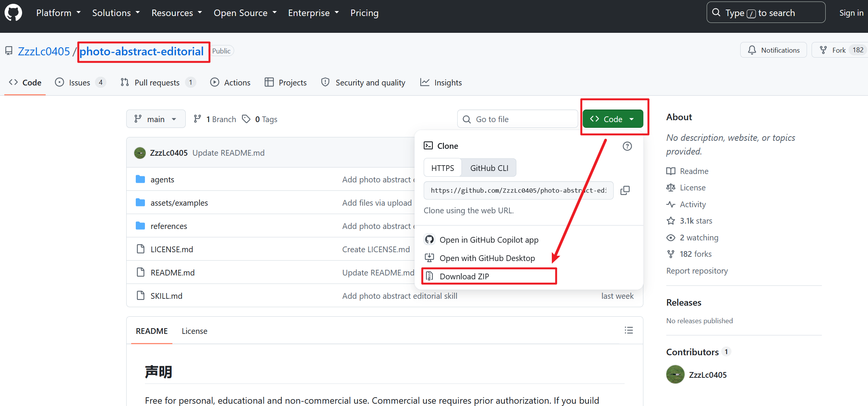Click the fork icon beside 182 forks
868x406 pixels.
pyautogui.click(x=671, y=254)
